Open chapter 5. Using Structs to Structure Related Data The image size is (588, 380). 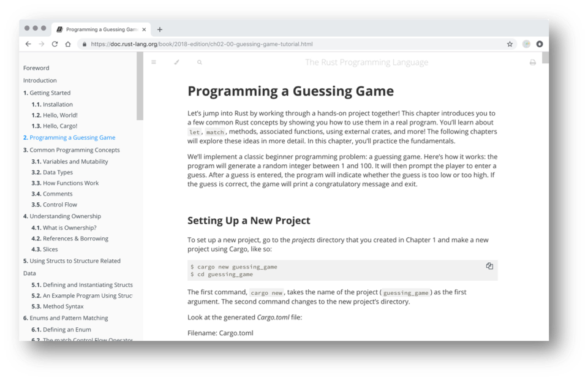coord(72,267)
